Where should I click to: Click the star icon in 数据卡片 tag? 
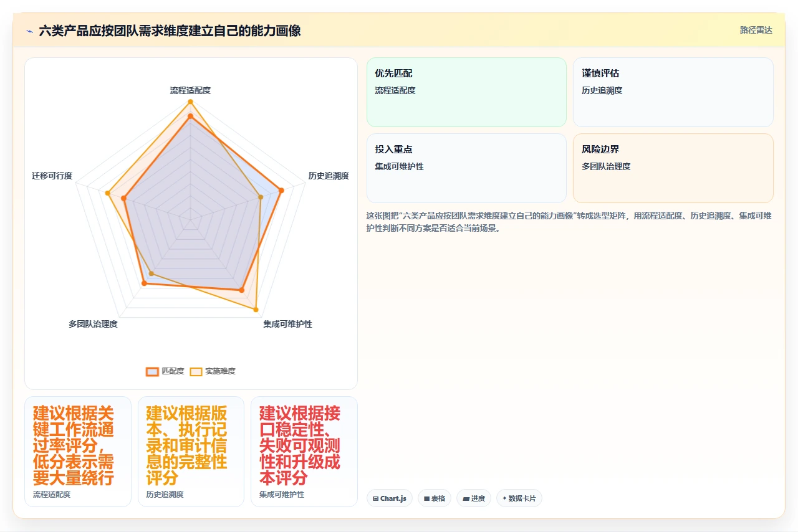click(x=504, y=498)
